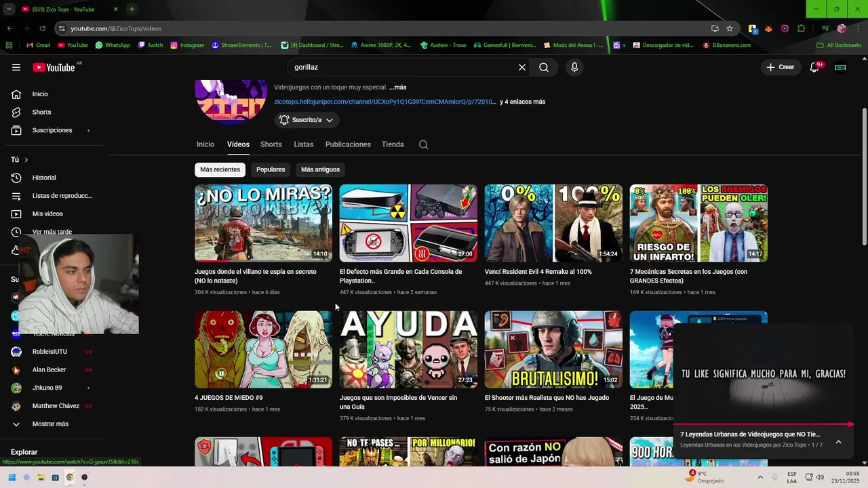868x488 pixels.
Task: Select the Populares filter chip
Action: point(271,169)
